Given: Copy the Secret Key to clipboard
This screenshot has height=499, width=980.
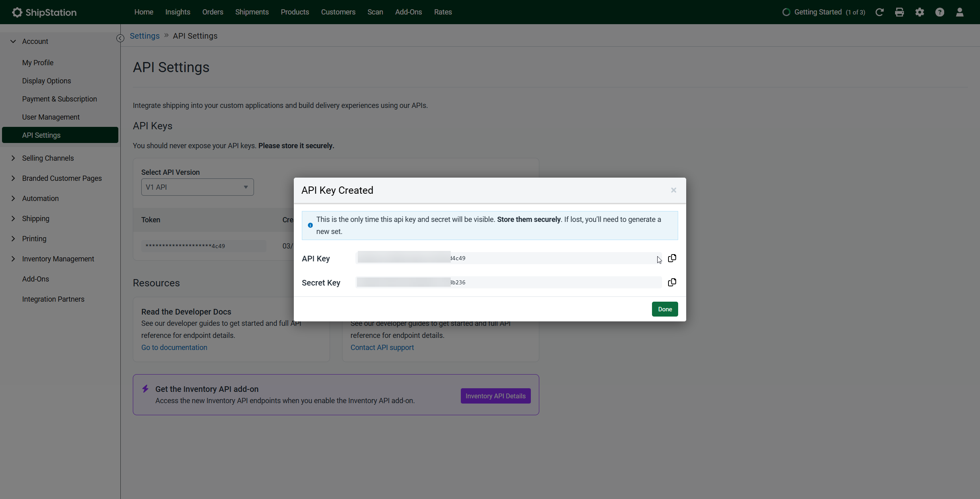Looking at the screenshot, I should tap(672, 282).
